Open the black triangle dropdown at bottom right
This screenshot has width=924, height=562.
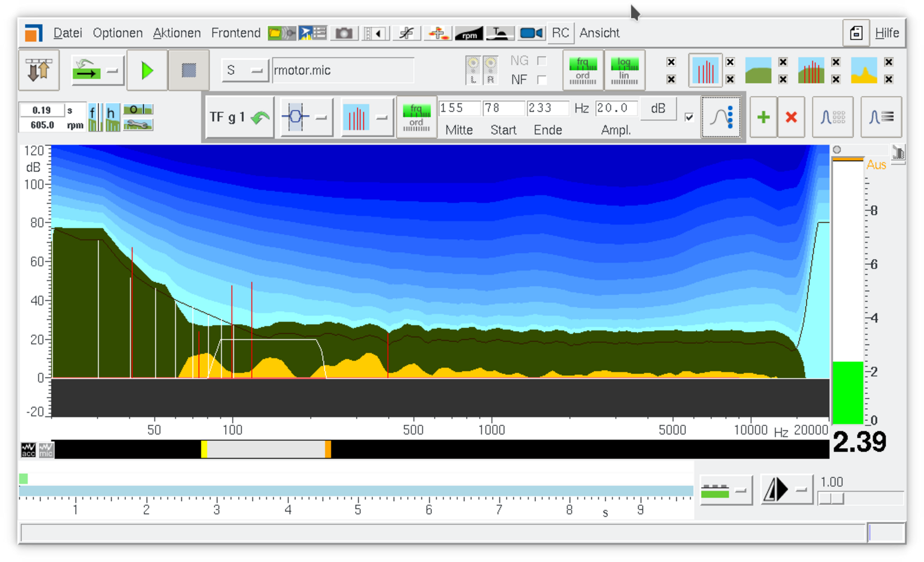[x=787, y=490]
